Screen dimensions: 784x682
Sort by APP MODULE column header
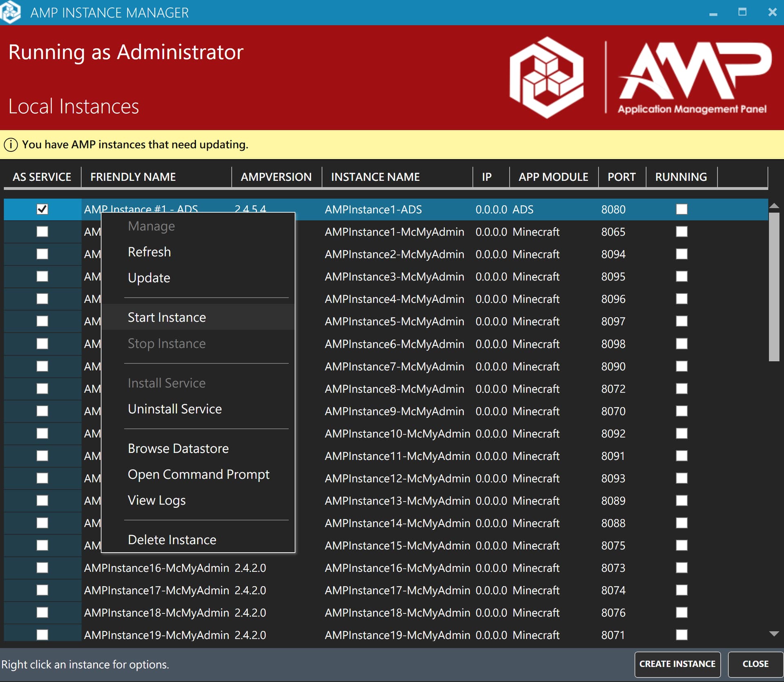[x=554, y=177]
